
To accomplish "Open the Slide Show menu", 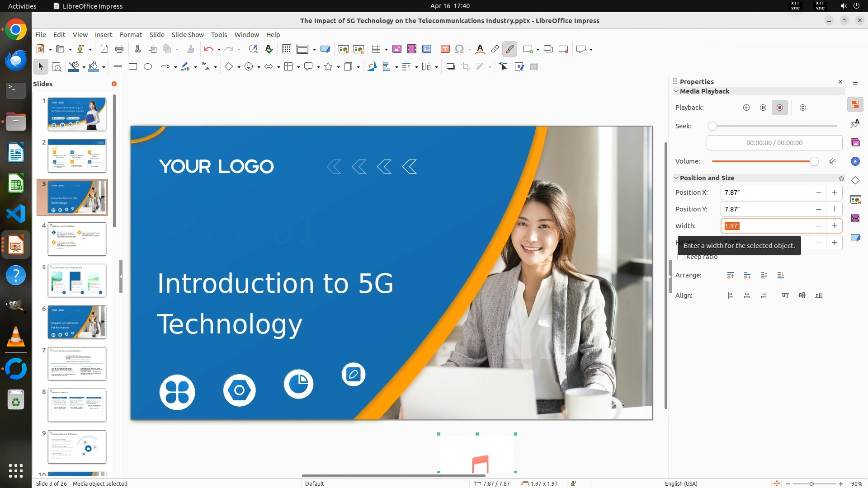I will 188,34.
